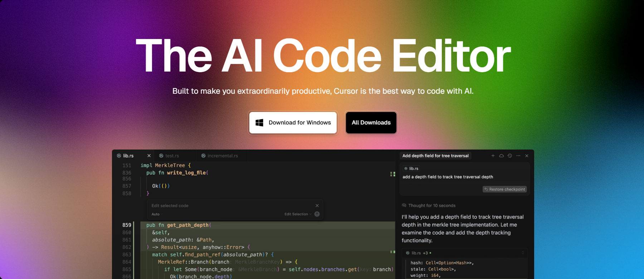Open the All Downloads button
644x279 pixels.
point(371,123)
